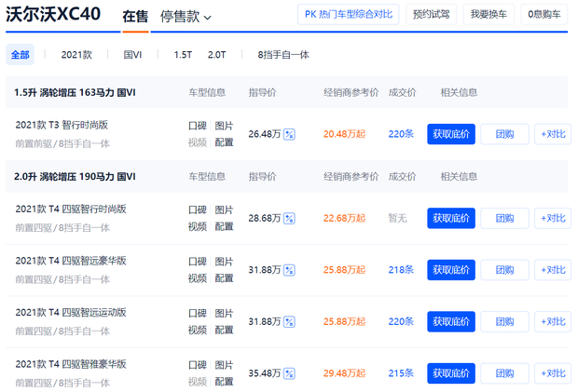578x392 pixels.
Task: Open 视频 for T4 四驱智行时尚版
Action: coord(198,226)
